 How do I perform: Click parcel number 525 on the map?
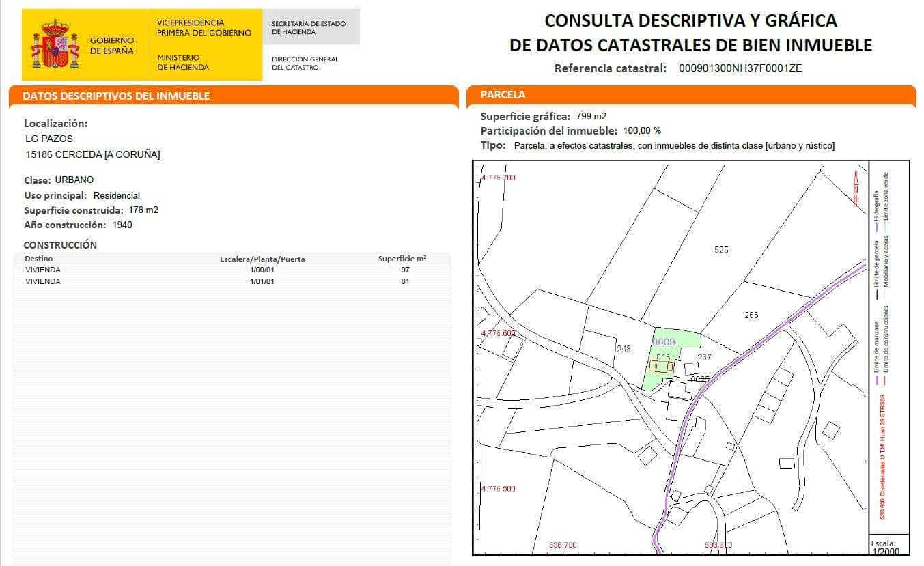(x=721, y=249)
